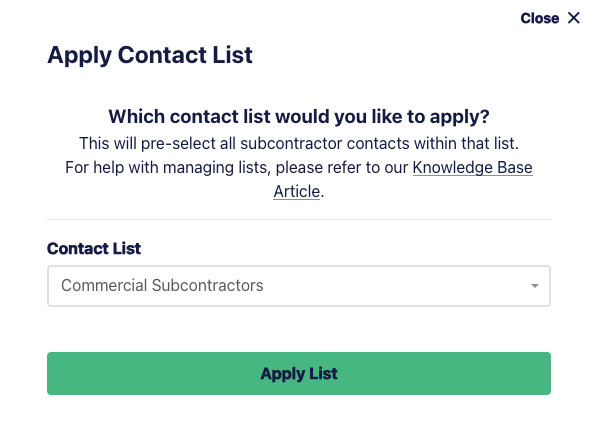Open the Commercial Subcontractors combo box

[x=299, y=286]
